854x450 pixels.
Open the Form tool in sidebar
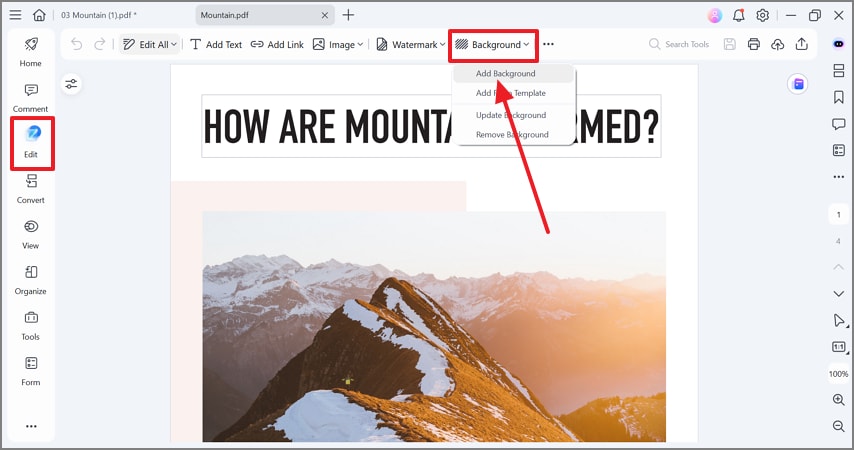(x=30, y=372)
